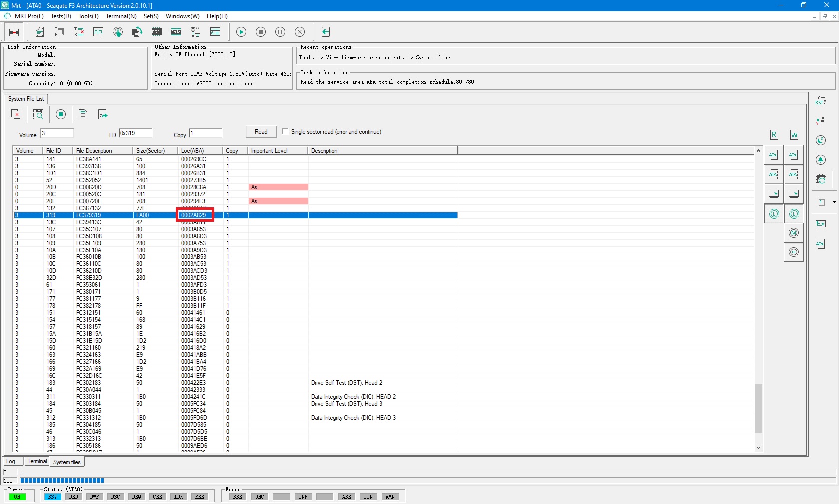
Task: Select the row with File ID 20D
Action: (x=236, y=187)
